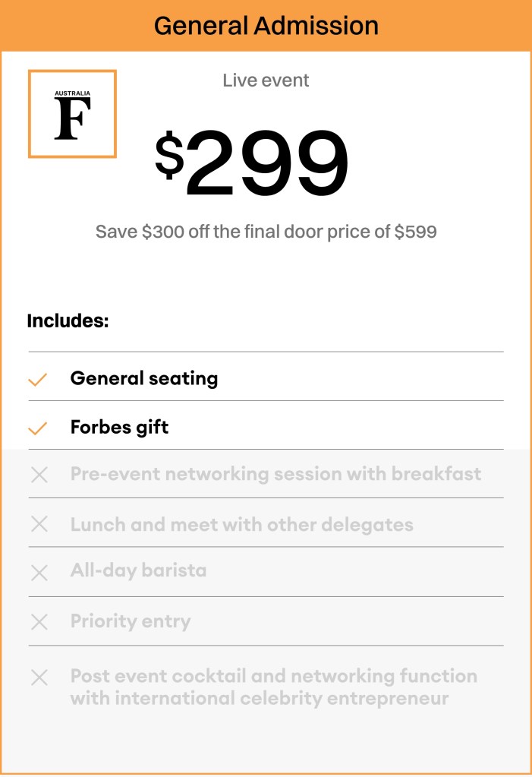532x777 pixels.
Task: Click the Forbes gift feature text
Action: [x=119, y=427]
